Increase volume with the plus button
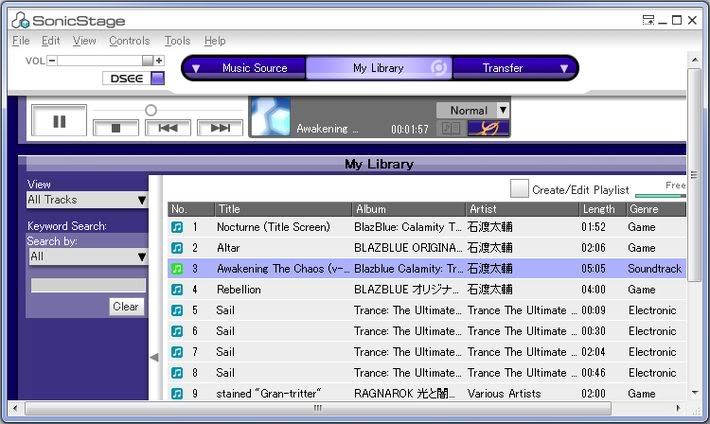This screenshot has width=710, height=424. point(159,60)
